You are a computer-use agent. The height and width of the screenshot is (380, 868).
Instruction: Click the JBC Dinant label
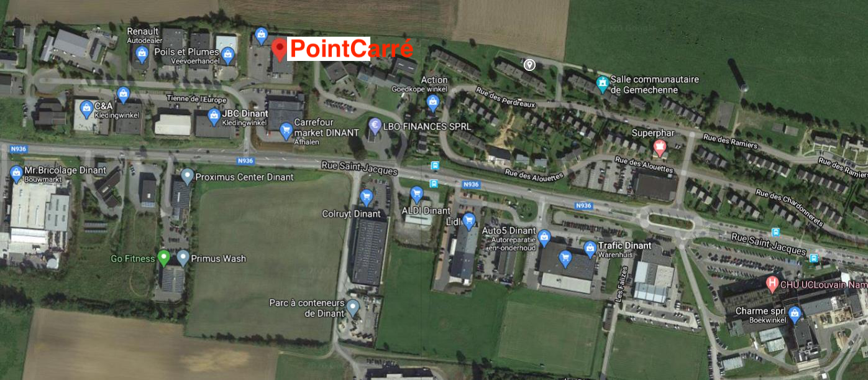tap(245, 113)
